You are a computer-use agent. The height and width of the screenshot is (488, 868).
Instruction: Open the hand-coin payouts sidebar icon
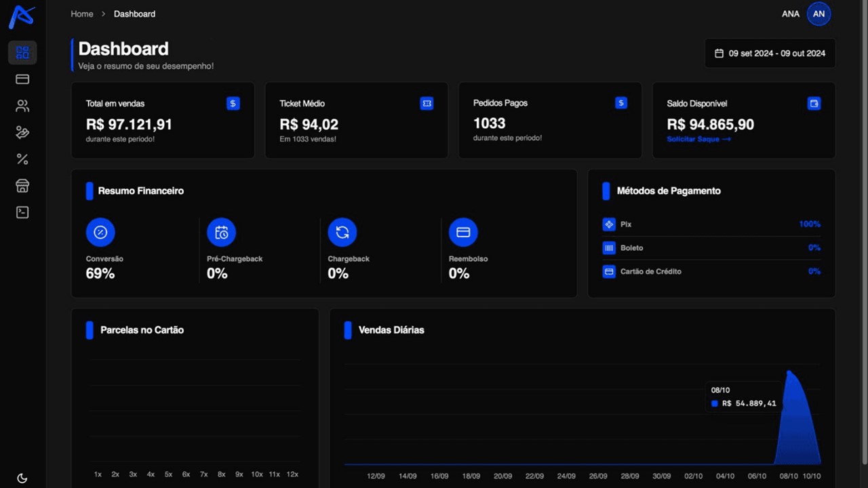click(x=22, y=133)
